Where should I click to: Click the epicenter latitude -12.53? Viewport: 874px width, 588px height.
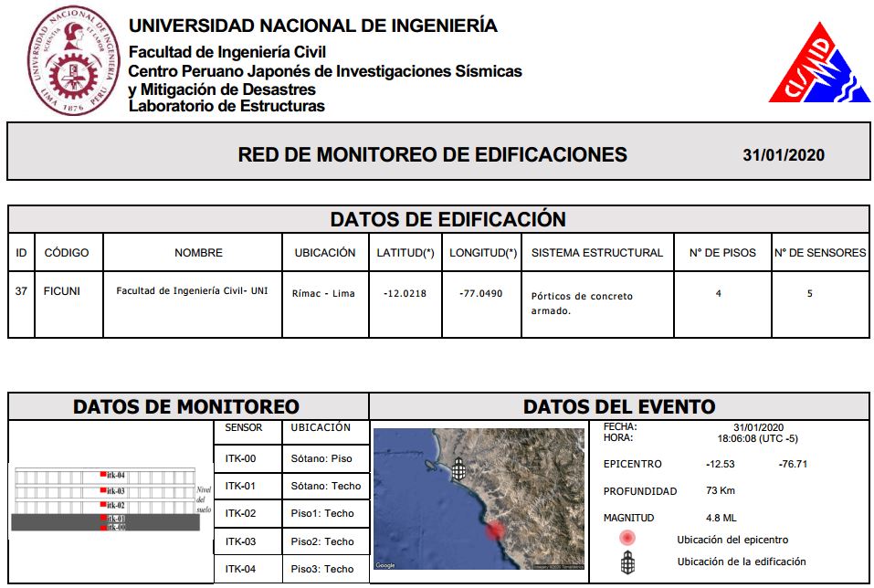pos(721,464)
